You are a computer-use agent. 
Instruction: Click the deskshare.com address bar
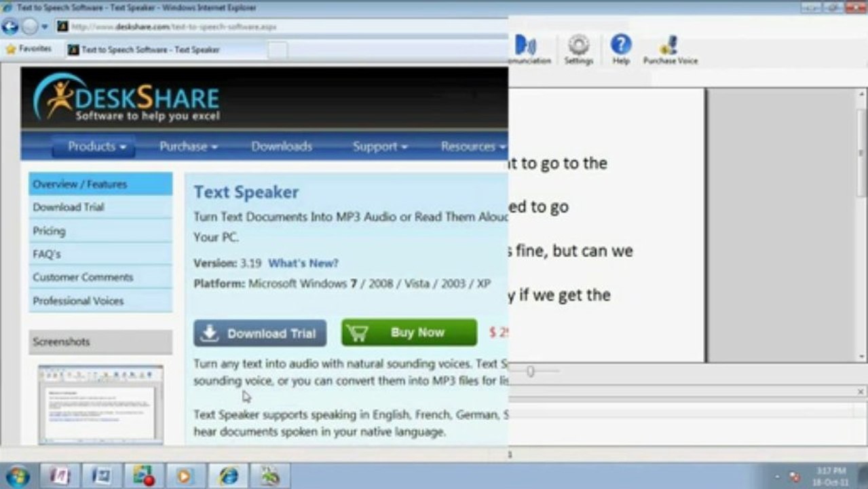click(282, 26)
